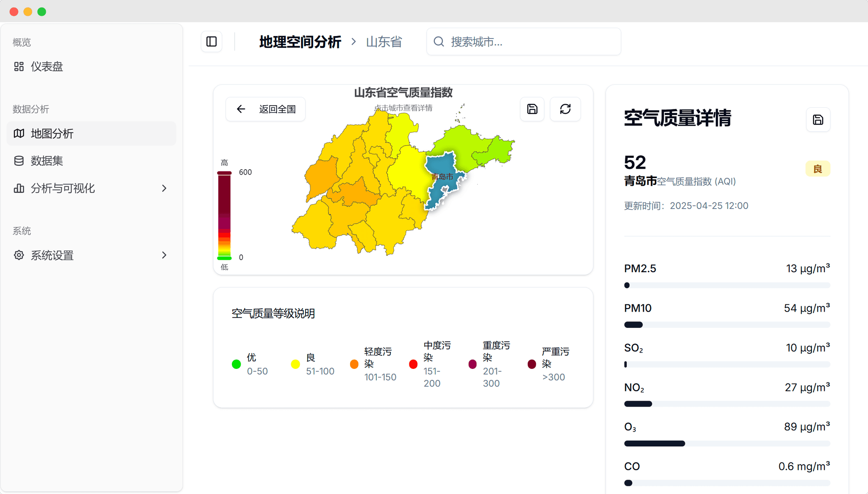Screen dimensions: 868x494
Task: Click the top handle at 600
Action: 224,173
